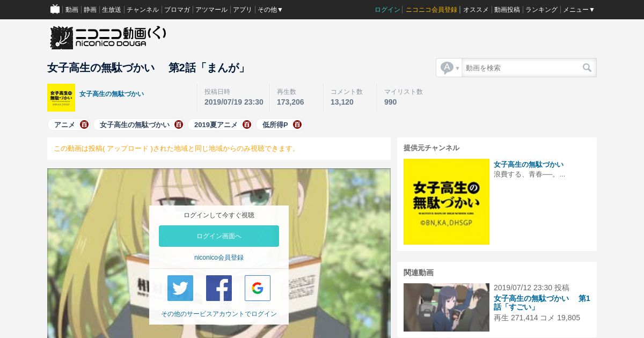Click the 女子高生の無駄づかい tag

(135, 124)
